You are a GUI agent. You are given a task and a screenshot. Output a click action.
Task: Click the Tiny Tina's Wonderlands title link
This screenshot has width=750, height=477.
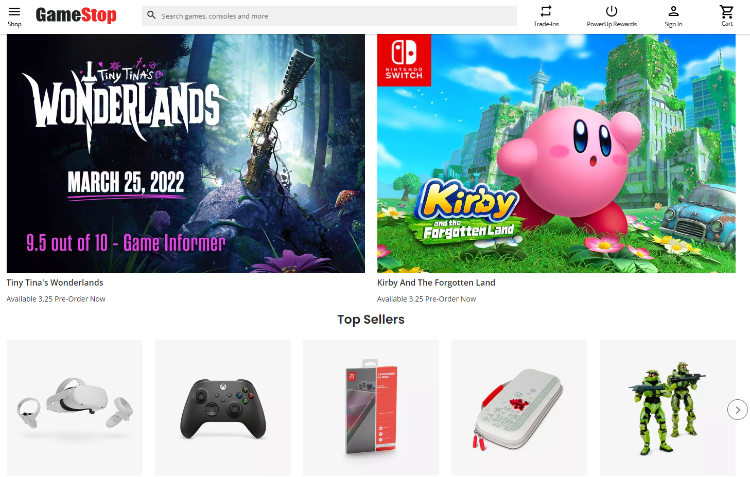pyautogui.click(x=55, y=283)
